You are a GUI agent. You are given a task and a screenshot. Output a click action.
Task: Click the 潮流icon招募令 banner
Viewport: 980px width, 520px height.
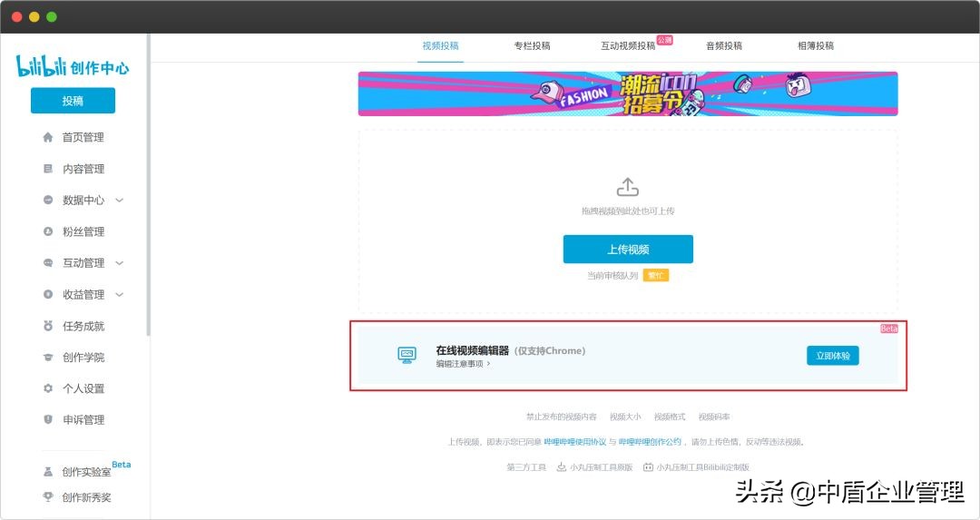[628, 93]
